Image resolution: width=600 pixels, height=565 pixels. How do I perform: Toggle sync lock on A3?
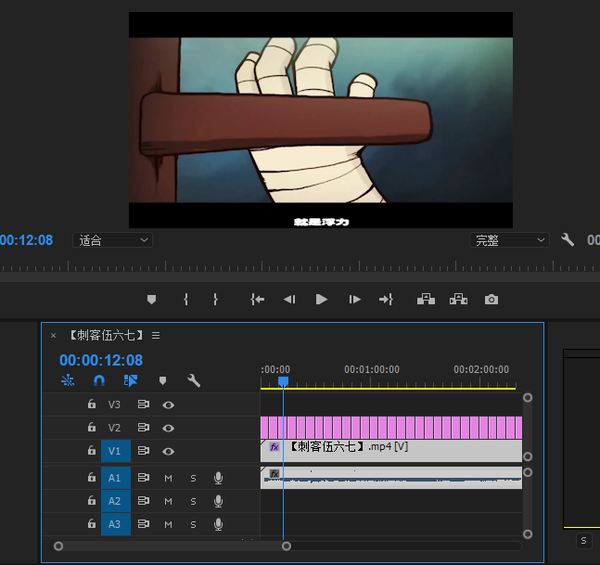tap(143, 524)
